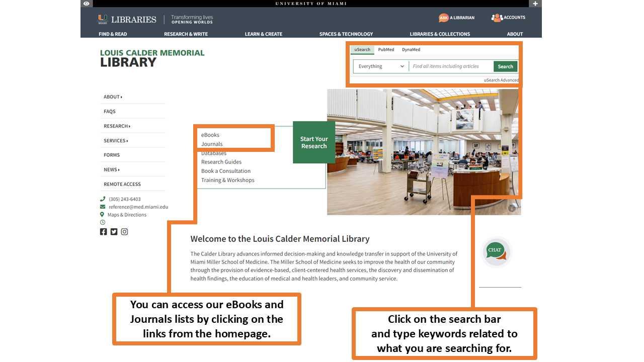644x362 pixels.
Task: Expand the Research sidebar submenu
Action: tap(117, 126)
